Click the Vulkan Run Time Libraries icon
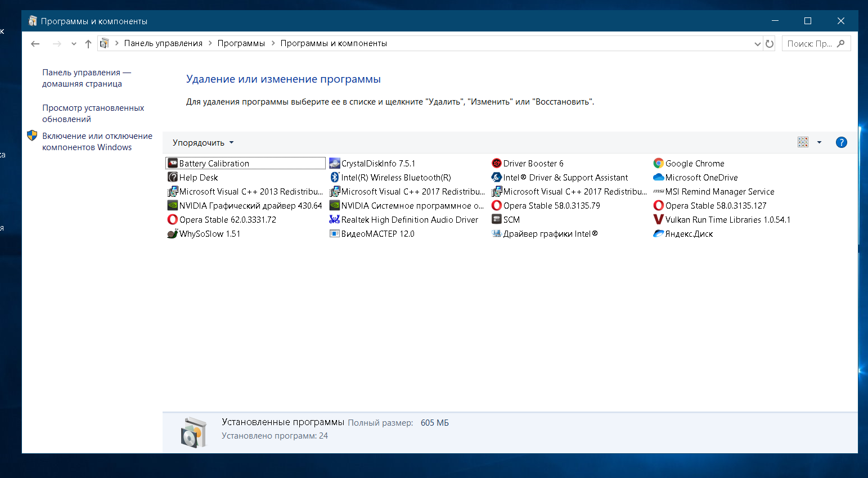 659,219
